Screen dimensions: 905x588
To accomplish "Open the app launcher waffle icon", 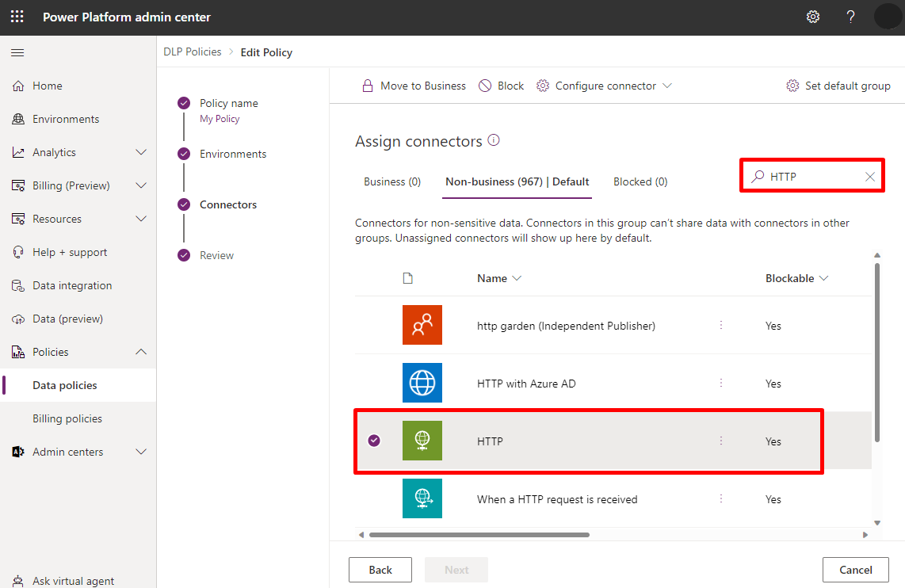I will pyautogui.click(x=17, y=17).
